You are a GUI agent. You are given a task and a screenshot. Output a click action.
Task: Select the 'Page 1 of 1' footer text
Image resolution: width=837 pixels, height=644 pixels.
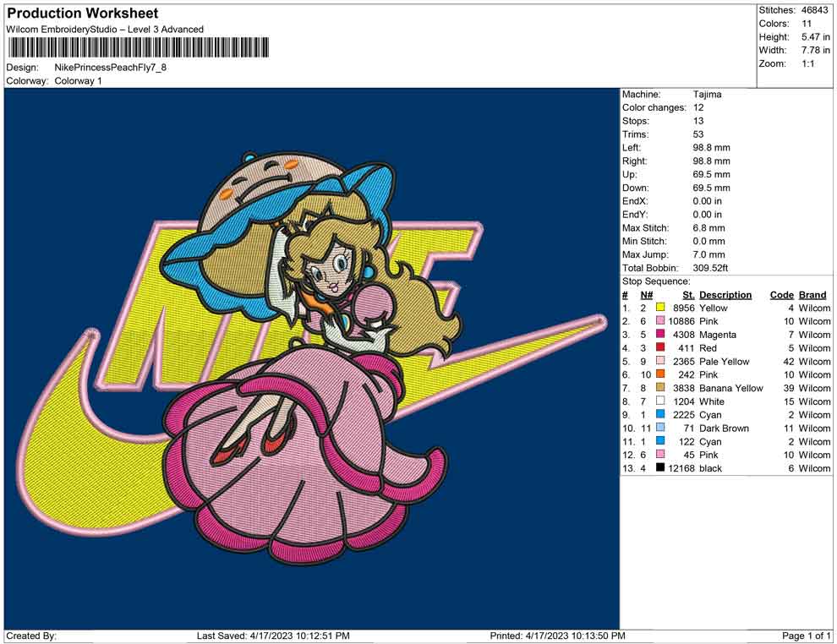(x=806, y=636)
